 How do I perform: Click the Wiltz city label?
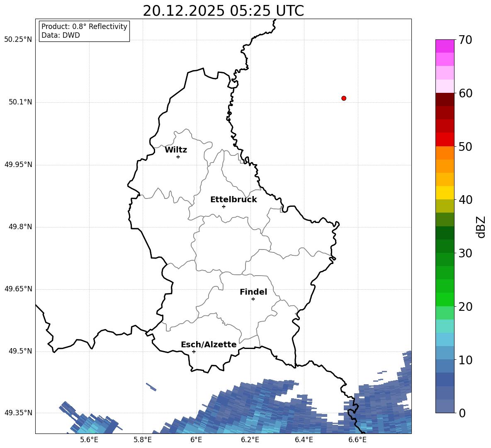[176, 150]
